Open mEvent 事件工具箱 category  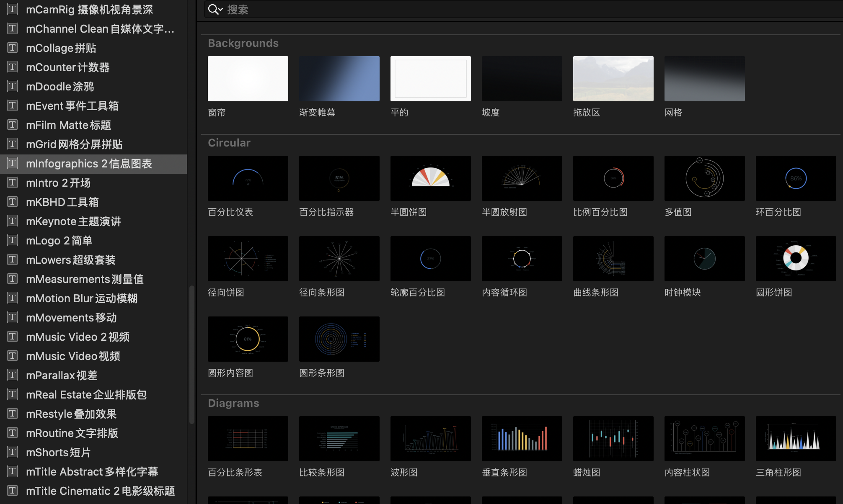[x=93, y=105]
